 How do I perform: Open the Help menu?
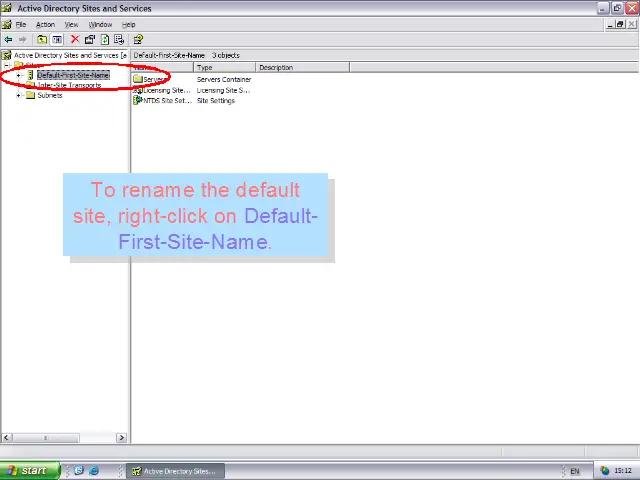(129, 24)
